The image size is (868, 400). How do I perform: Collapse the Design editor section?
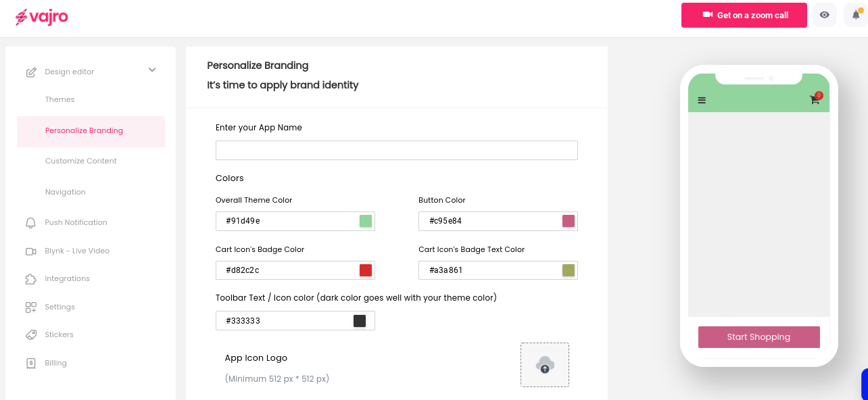[152, 70]
